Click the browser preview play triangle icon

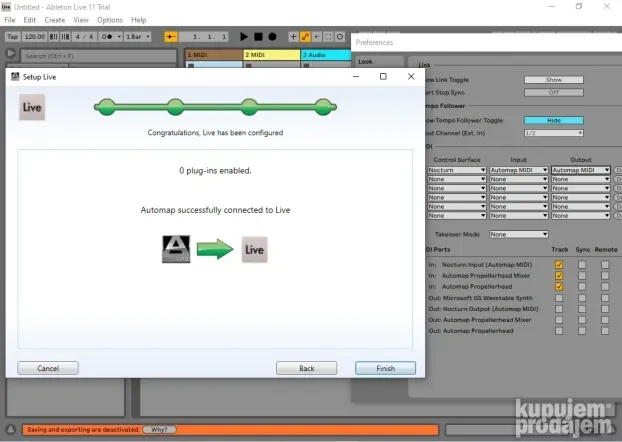coord(11,53)
